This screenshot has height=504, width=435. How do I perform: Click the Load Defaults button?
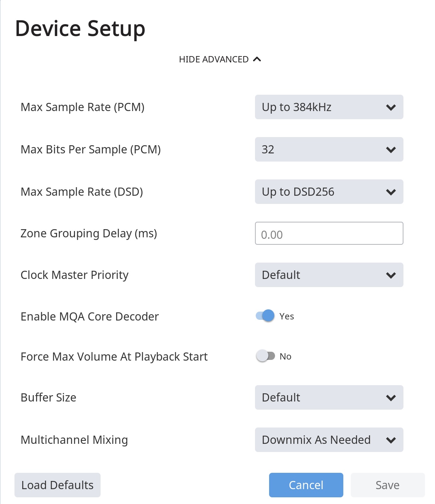coord(58,485)
